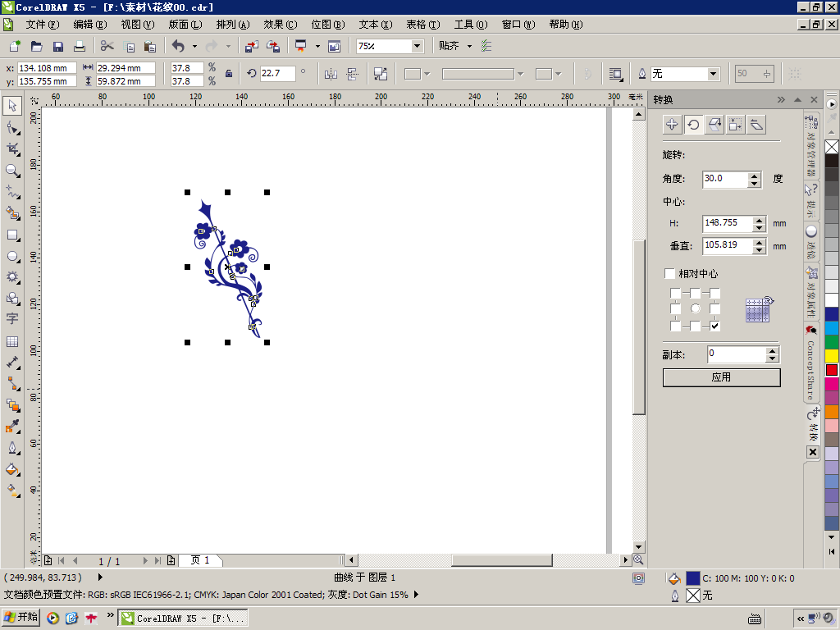The width and height of the screenshot is (840, 630).
Task: Select the Freehand drawing tool
Action: coord(12,192)
